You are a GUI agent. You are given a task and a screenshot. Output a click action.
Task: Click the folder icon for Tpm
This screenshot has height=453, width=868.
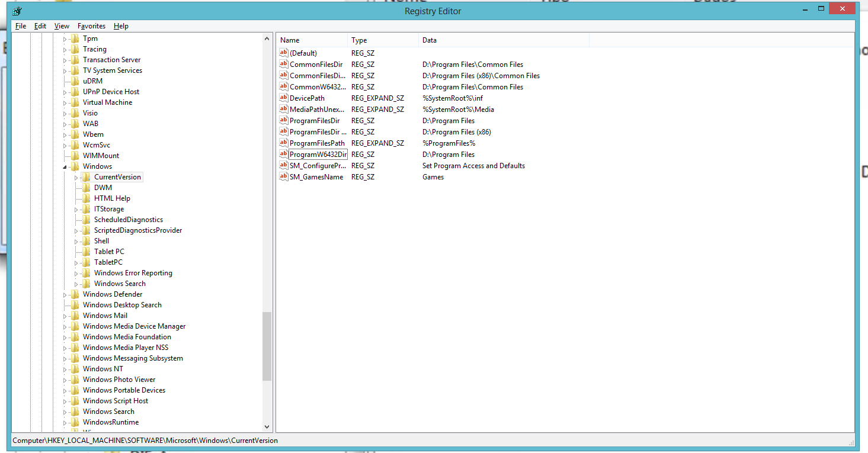[75, 38]
